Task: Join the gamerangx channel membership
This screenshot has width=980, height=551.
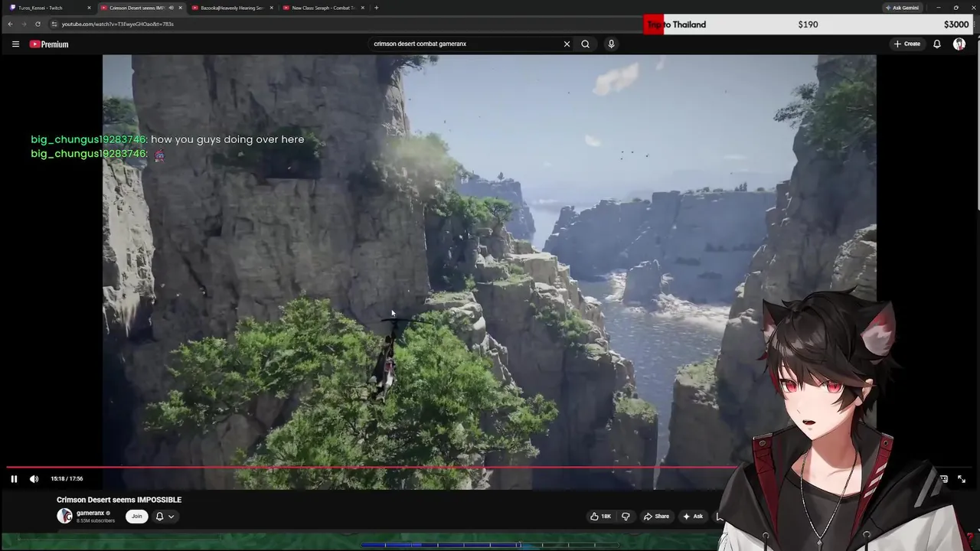Action: [x=136, y=517]
